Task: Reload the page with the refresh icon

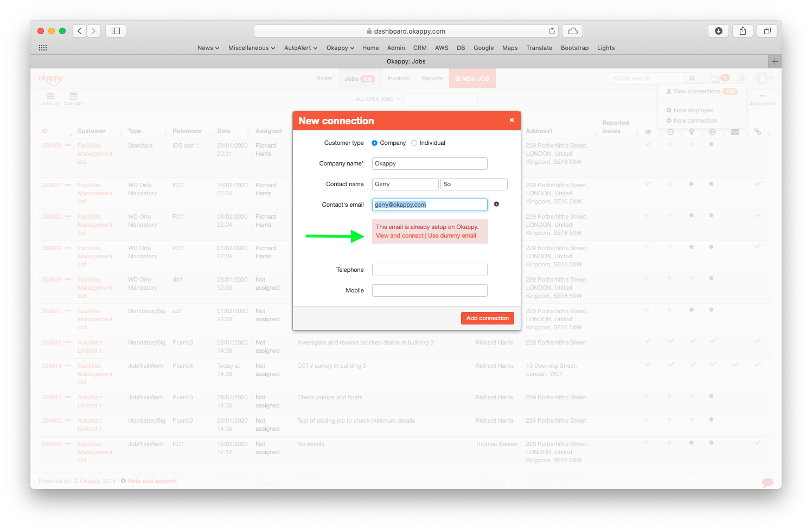Action: tap(552, 31)
